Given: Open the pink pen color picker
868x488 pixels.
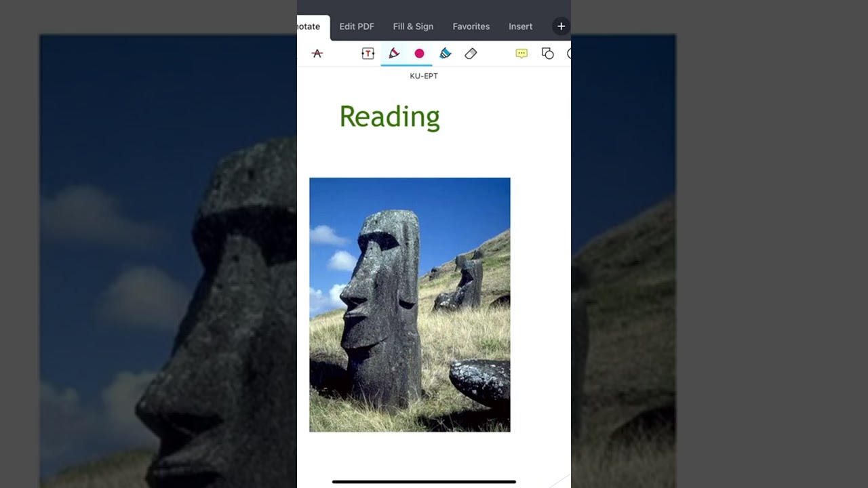Looking at the screenshot, I should click(x=419, y=54).
